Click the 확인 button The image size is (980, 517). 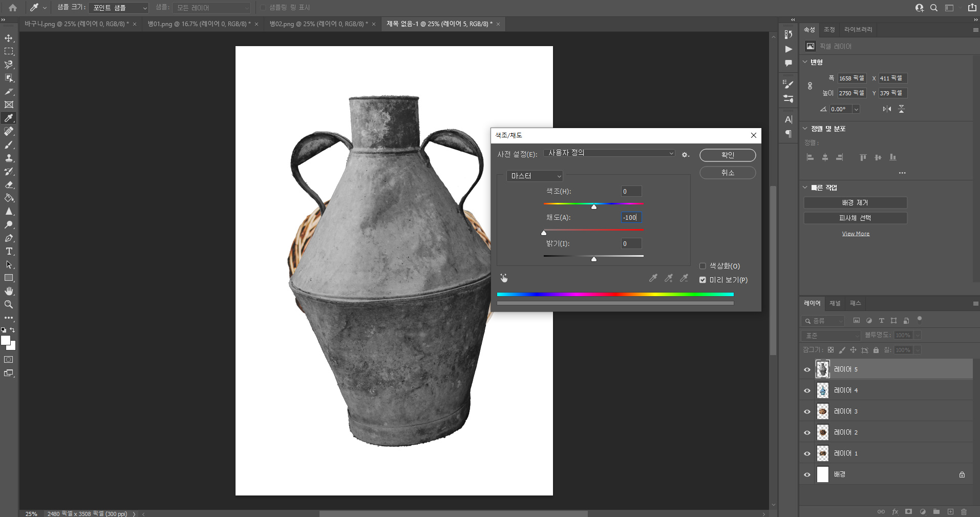(x=728, y=155)
